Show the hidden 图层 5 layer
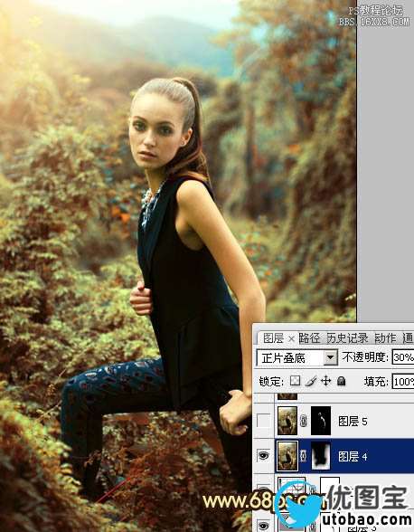 [x=264, y=421]
